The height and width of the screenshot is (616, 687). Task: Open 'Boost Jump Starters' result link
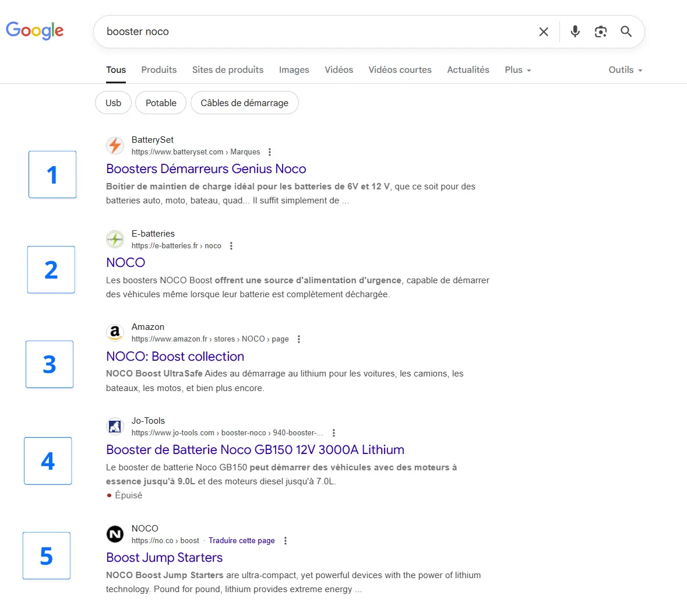[x=164, y=558]
